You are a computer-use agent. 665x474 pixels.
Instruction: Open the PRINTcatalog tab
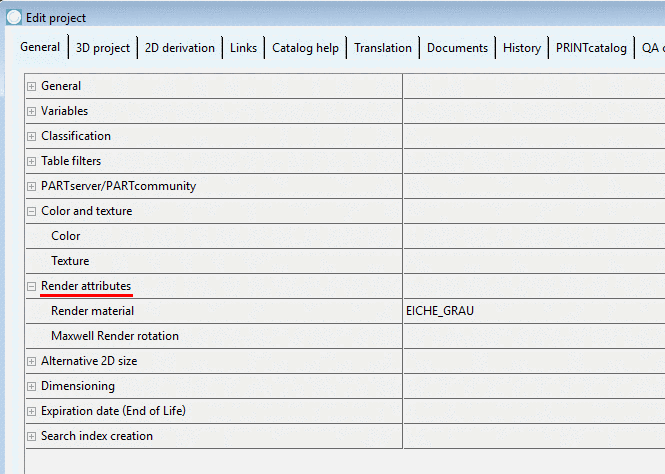coord(591,48)
